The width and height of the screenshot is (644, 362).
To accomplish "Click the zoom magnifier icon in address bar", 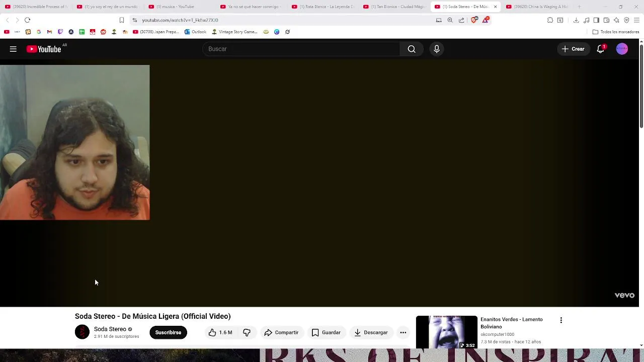I will [450, 20].
